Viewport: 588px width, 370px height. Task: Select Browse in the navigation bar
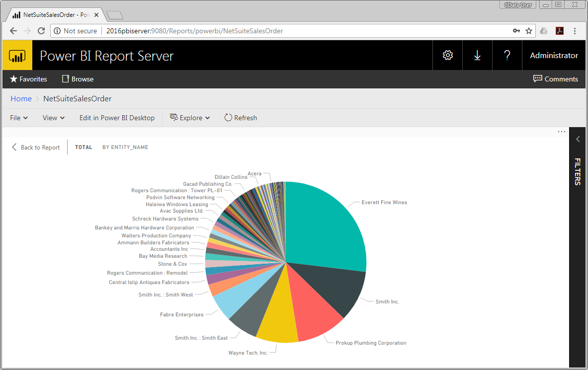tap(78, 79)
